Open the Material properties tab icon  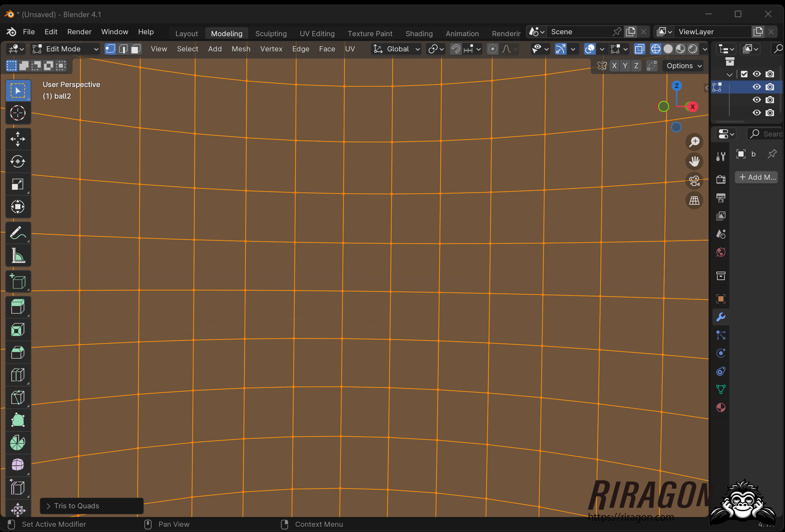point(721,407)
